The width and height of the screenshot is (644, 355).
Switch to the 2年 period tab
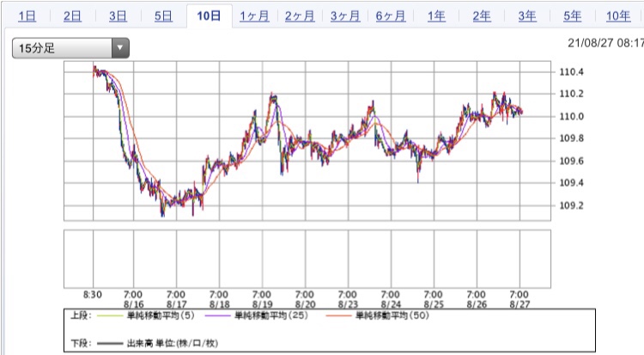click(x=482, y=16)
